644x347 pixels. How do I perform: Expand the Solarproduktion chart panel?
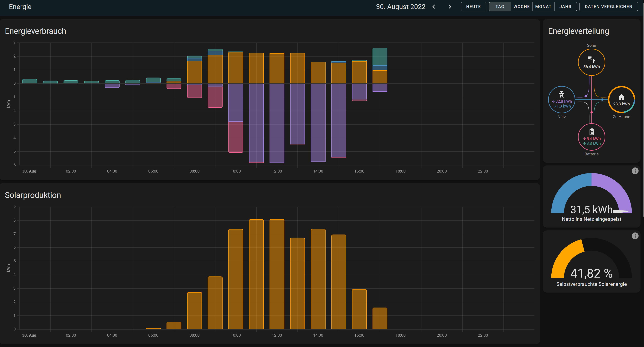coord(33,195)
